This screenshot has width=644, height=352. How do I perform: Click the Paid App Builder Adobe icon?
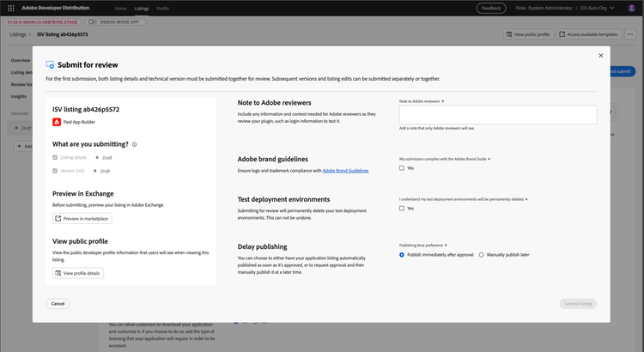57,122
